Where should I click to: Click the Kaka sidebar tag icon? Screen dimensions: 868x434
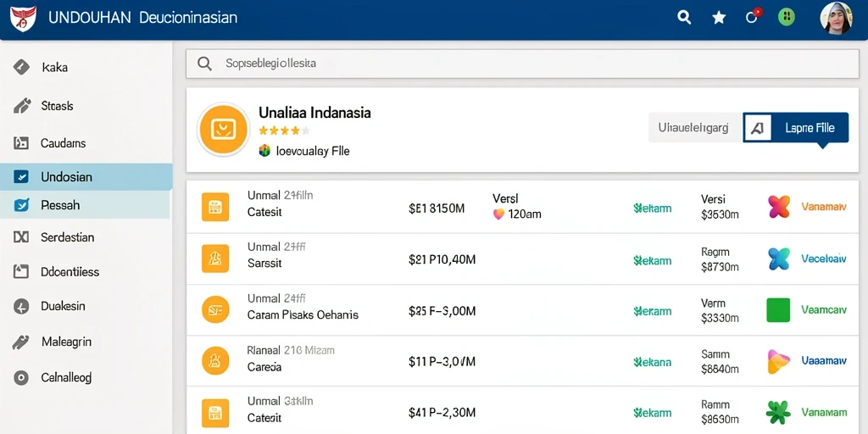click(21, 67)
